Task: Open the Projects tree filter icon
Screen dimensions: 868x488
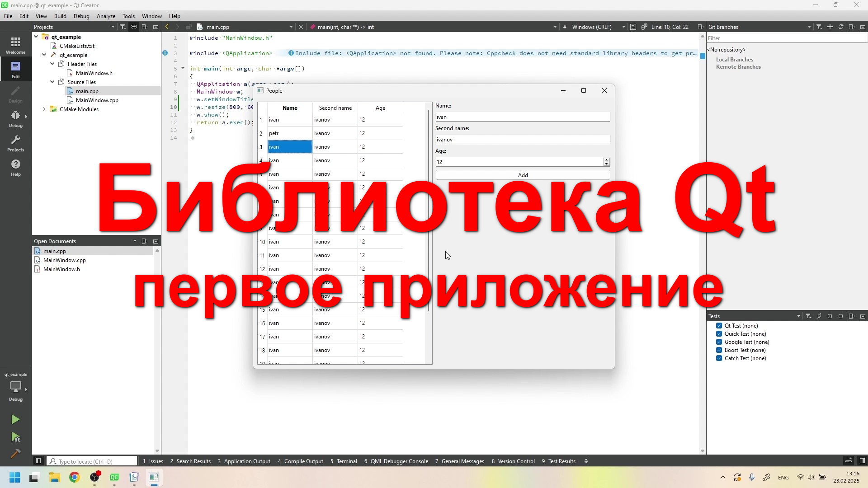Action: (x=123, y=27)
